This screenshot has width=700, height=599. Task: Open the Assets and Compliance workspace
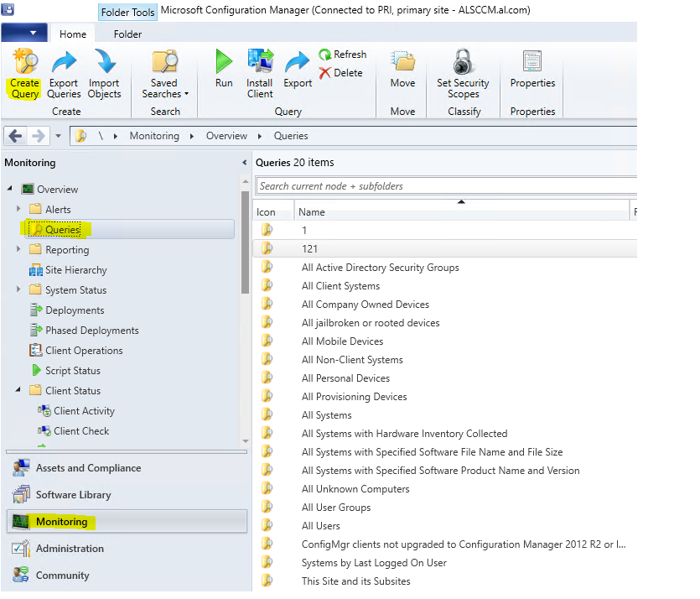(127, 468)
